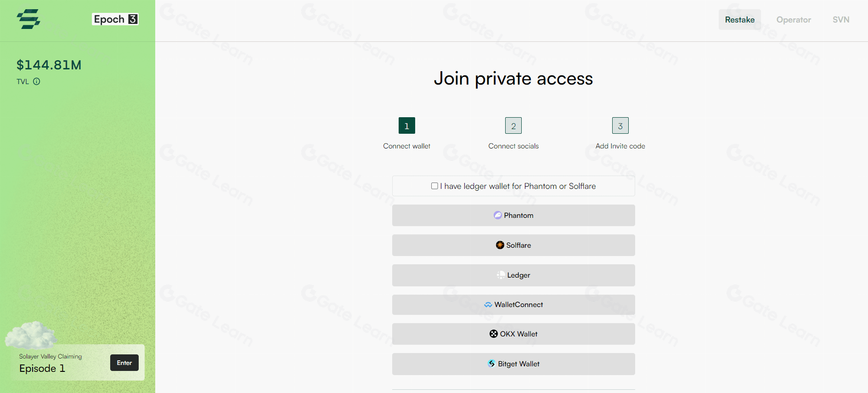Click the Ledger wallet icon

(501, 275)
